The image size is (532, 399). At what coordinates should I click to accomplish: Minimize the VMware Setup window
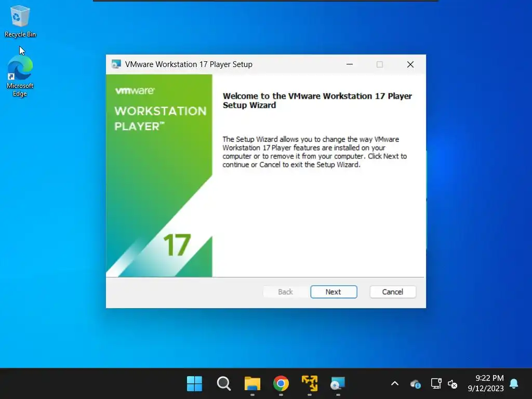350,64
